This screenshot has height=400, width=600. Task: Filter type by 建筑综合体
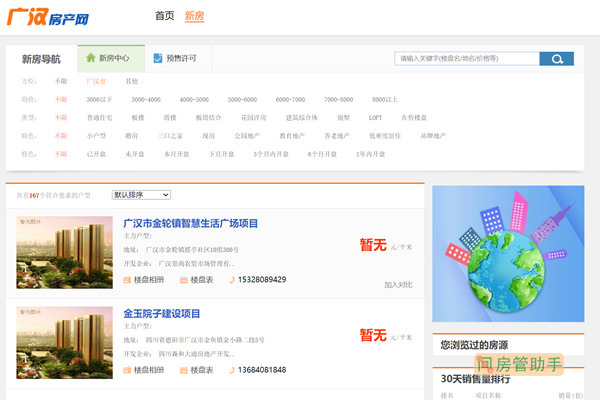click(302, 118)
